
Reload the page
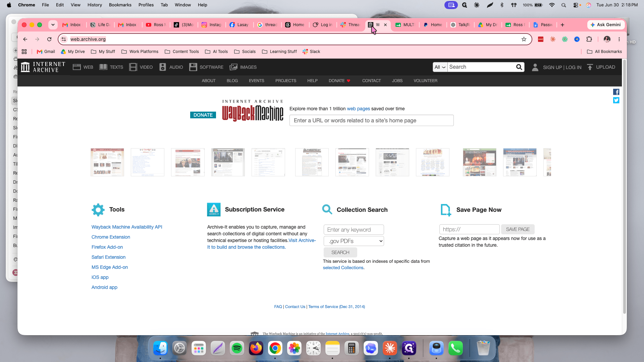pyautogui.click(x=49, y=39)
